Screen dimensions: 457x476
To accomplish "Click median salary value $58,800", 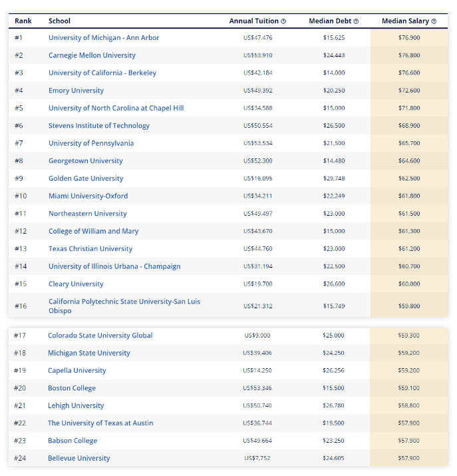I will pos(408,406).
